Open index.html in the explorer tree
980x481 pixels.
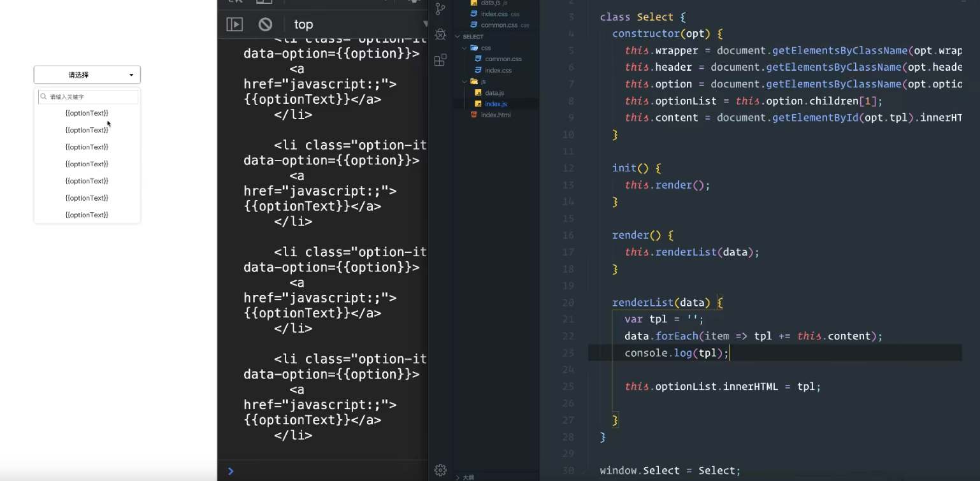[x=496, y=115]
